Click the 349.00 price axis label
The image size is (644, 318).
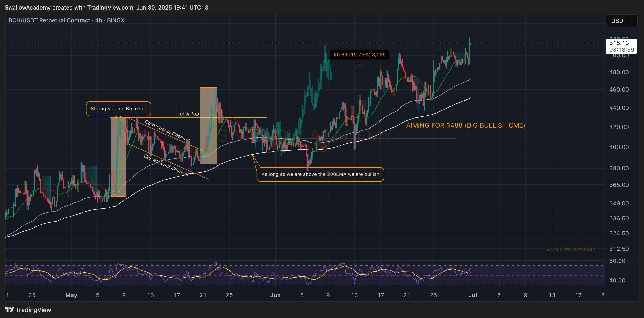[x=619, y=203]
